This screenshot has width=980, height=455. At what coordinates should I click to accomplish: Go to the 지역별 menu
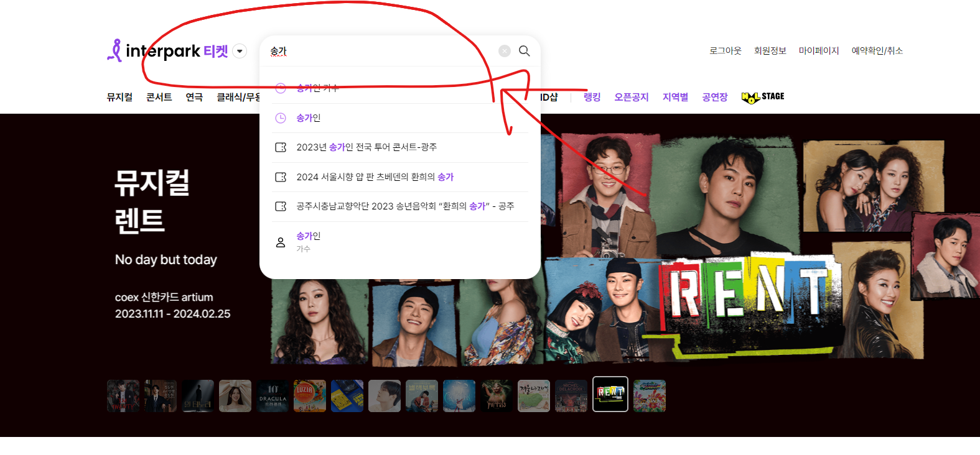[675, 97]
